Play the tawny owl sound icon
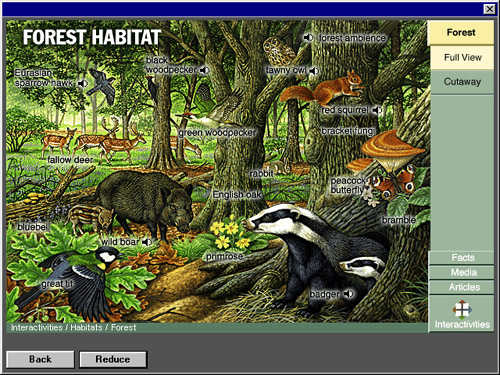 tap(314, 71)
